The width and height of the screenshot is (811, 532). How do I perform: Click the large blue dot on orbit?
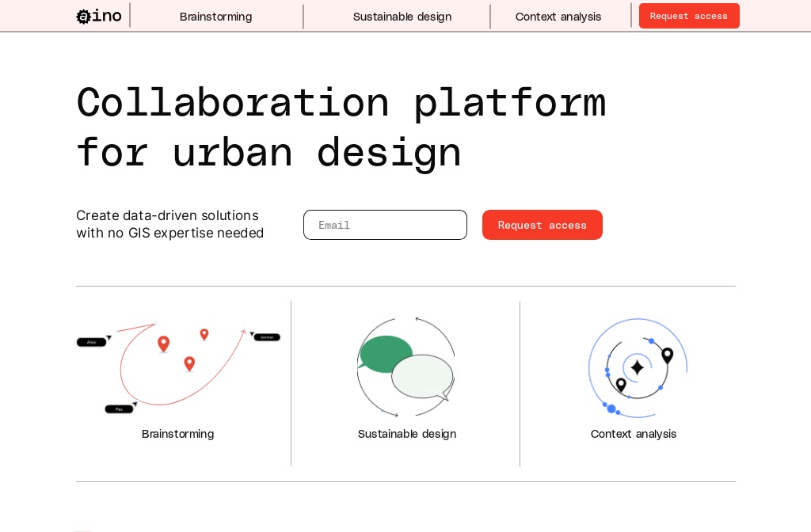pyautogui.click(x=611, y=408)
